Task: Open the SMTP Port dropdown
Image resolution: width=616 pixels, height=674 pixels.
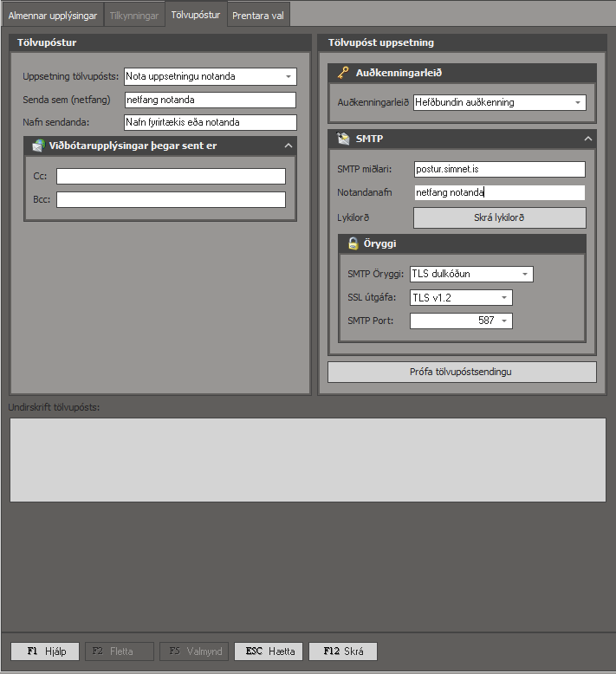Action: click(504, 321)
